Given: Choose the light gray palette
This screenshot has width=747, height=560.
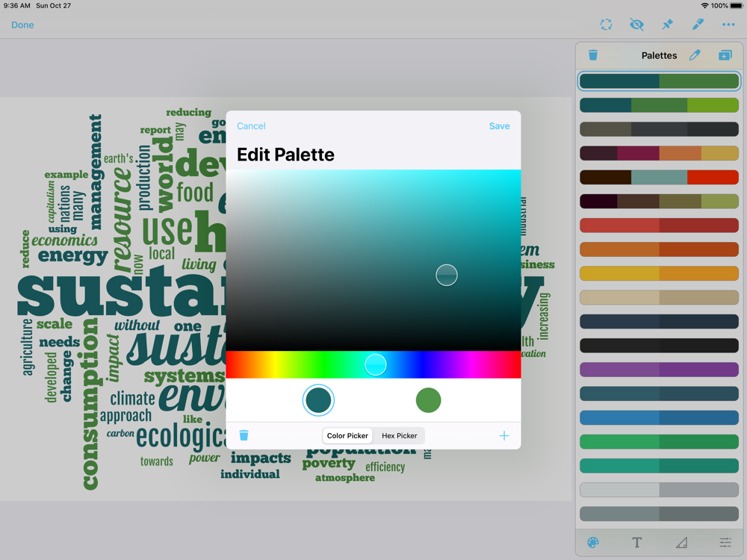Looking at the screenshot, I should tap(660, 490).
